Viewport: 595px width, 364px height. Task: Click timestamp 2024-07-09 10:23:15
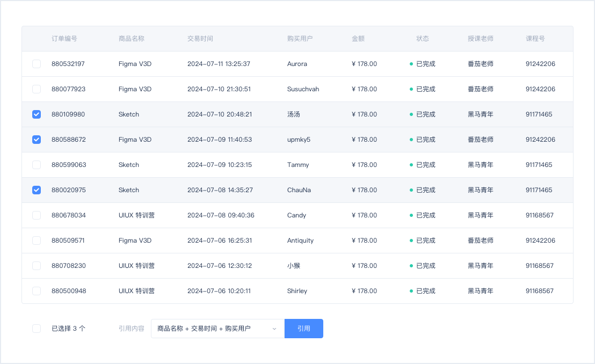click(x=220, y=165)
